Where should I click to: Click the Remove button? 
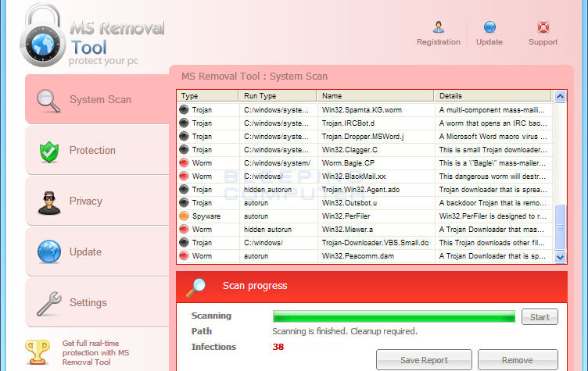pos(517,360)
